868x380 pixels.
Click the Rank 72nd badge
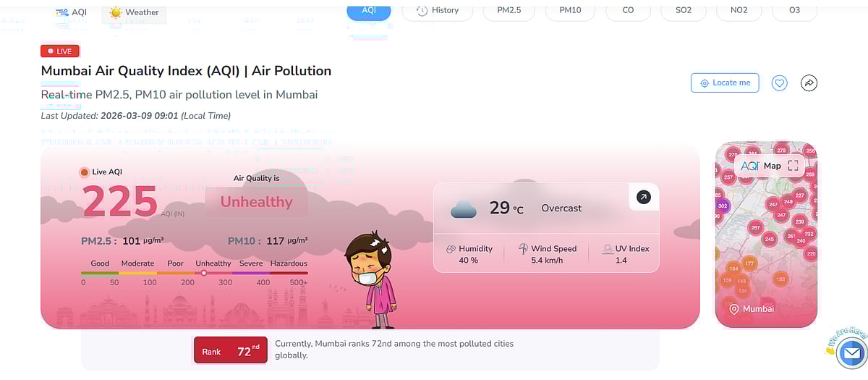230,351
